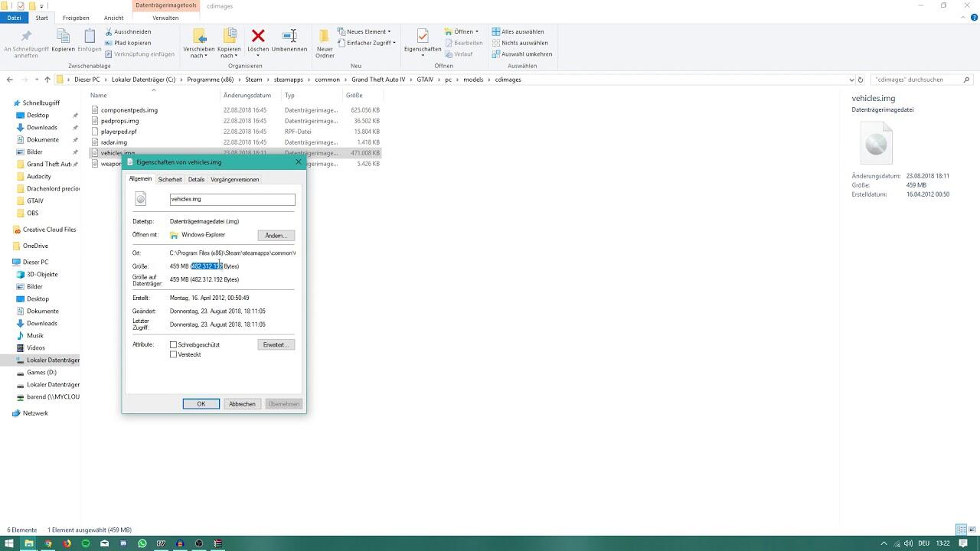Click Abbrechen in the properties dialog
This screenshot has width=980, height=551.
point(242,404)
